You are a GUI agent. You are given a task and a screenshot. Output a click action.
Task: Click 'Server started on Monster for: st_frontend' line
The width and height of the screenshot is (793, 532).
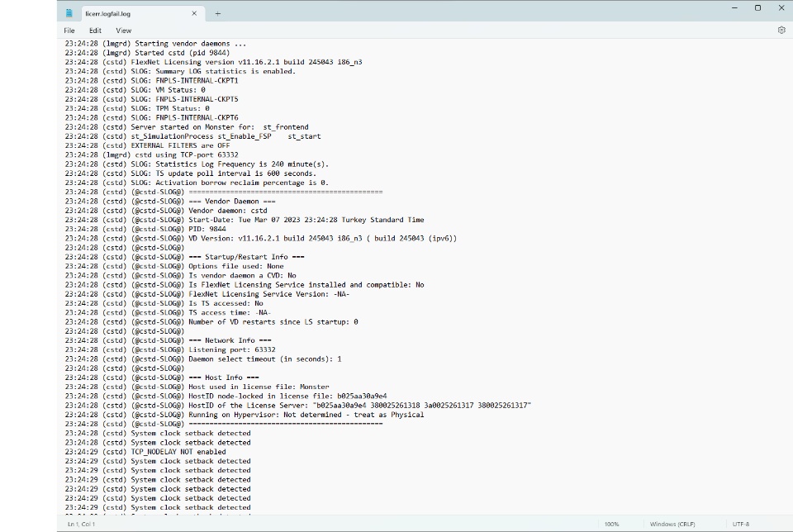tap(187, 127)
